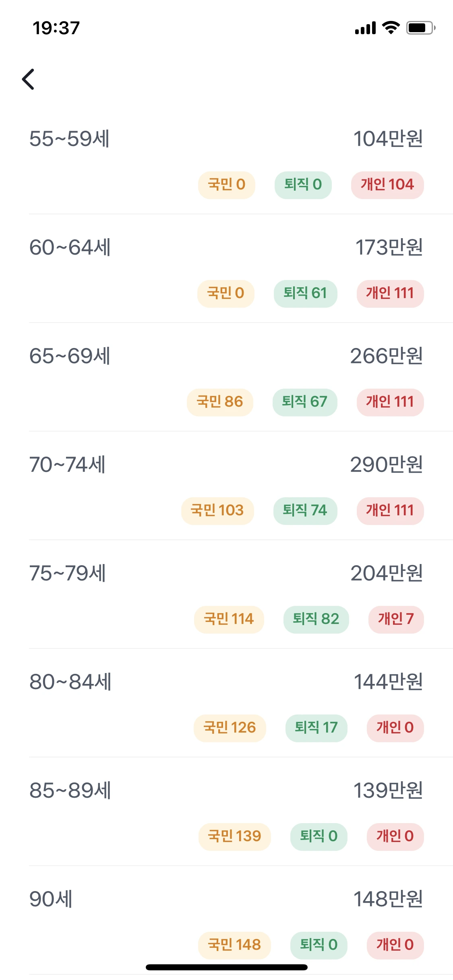The height and width of the screenshot is (980, 453).
Task: Tap the 퇴직 61 chip
Action: tap(305, 293)
